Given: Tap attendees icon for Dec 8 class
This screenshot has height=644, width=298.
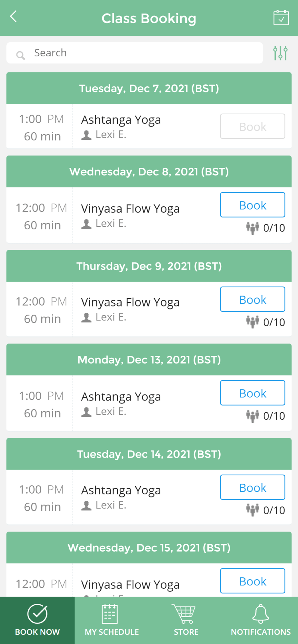Looking at the screenshot, I should 253,228.
